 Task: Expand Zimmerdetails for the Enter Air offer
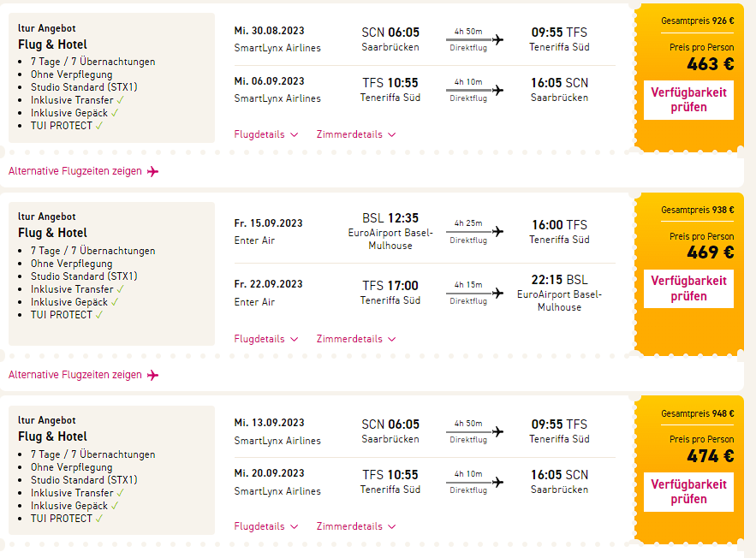356,339
